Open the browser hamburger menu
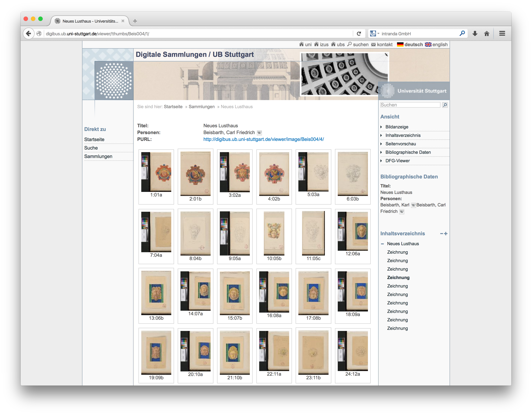 coord(502,34)
